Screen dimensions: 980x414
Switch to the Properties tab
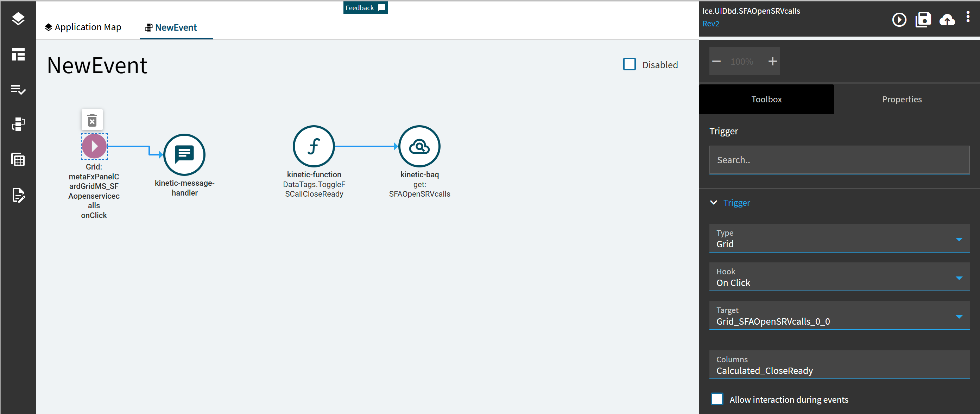(x=902, y=99)
